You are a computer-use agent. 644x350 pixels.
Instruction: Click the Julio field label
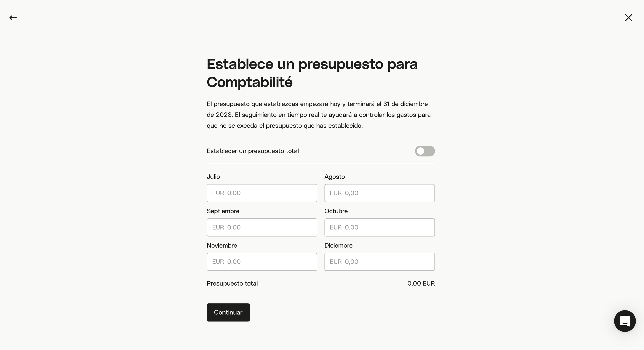point(213,177)
